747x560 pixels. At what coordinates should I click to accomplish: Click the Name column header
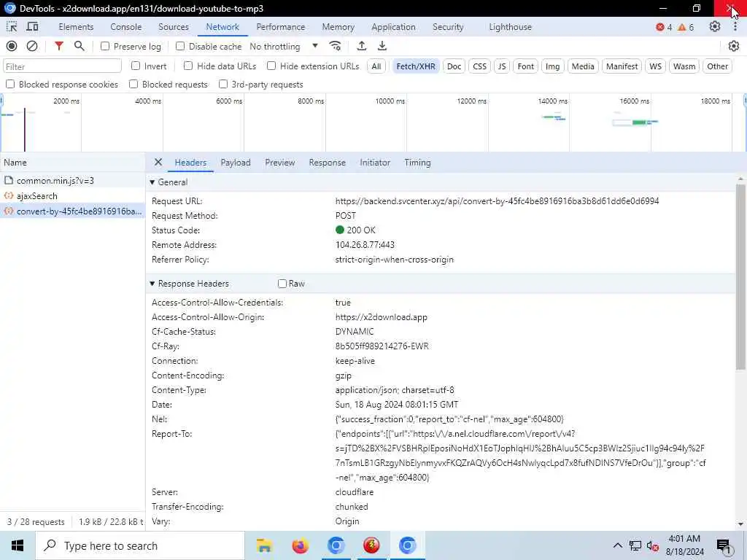pos(72,163)
